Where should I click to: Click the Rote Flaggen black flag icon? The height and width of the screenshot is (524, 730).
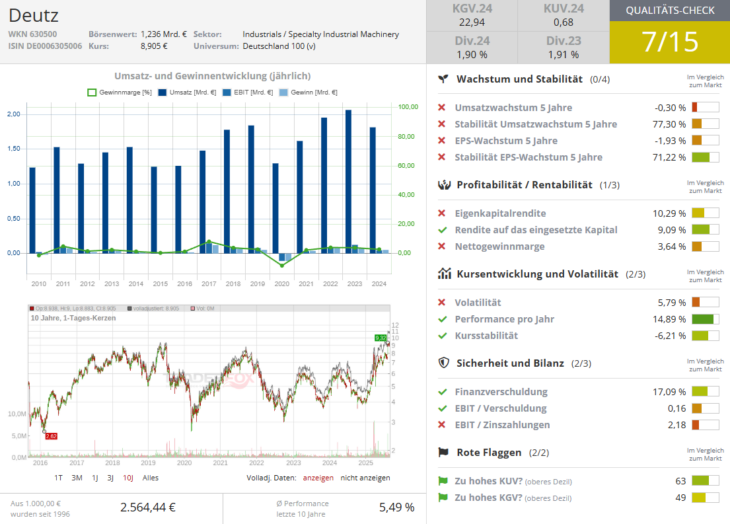pos(443,452)
